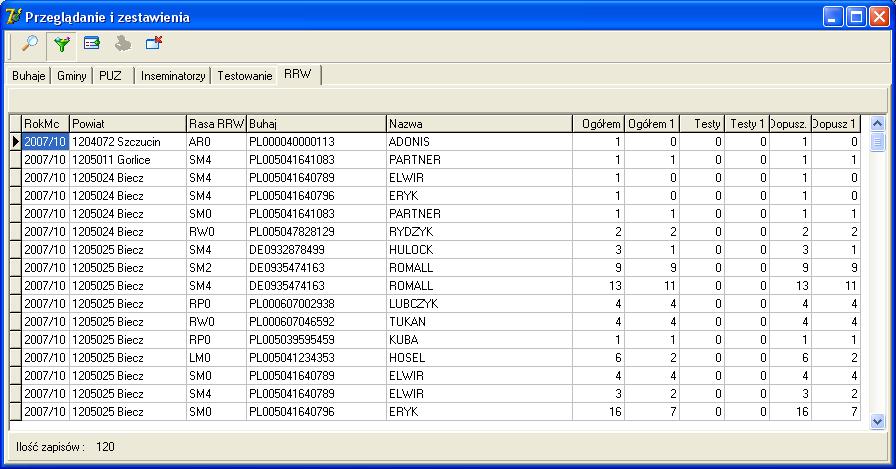
Task: Select cell 1205011 Gorlice
Action: [128, 160]
